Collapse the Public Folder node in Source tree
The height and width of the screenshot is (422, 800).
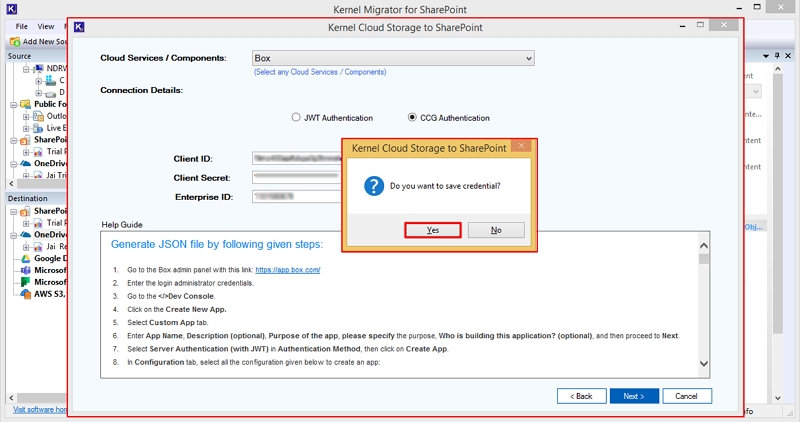click(14, 105)
